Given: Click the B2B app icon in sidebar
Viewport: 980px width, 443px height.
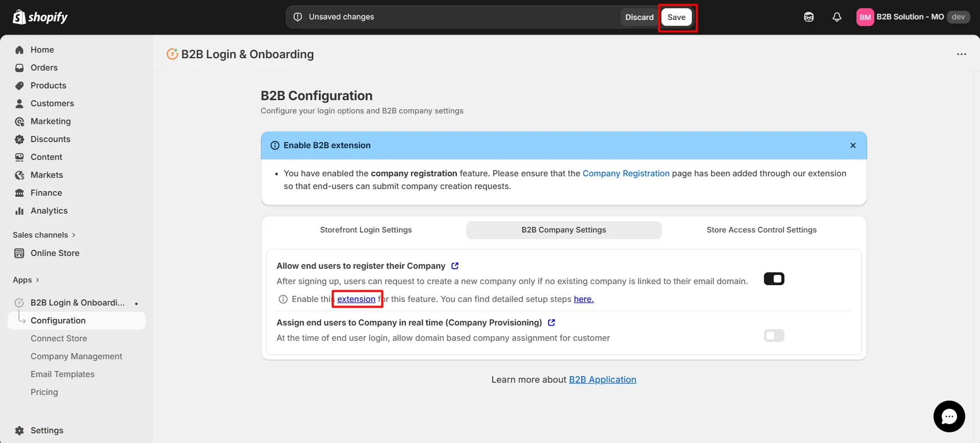Looking at the screenshot, I should point(19,302).
